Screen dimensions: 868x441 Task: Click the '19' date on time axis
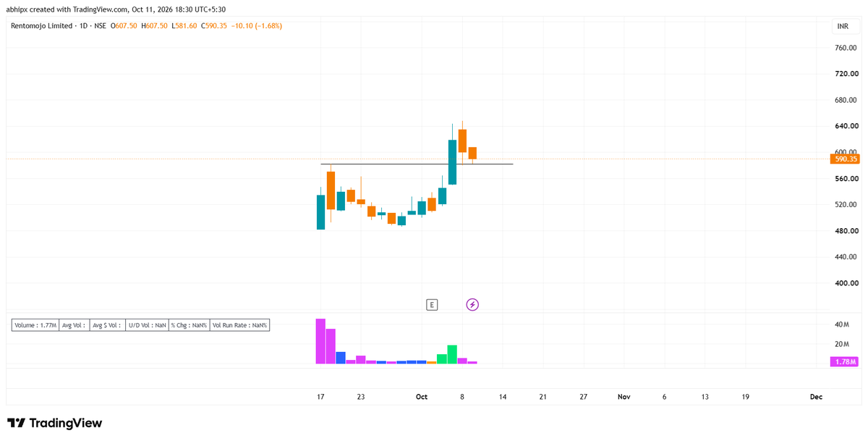coord(746,397)
